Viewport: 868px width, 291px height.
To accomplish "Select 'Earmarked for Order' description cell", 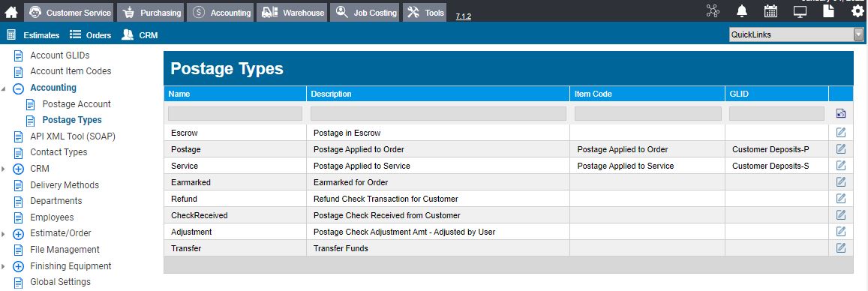I will (438, 182).
